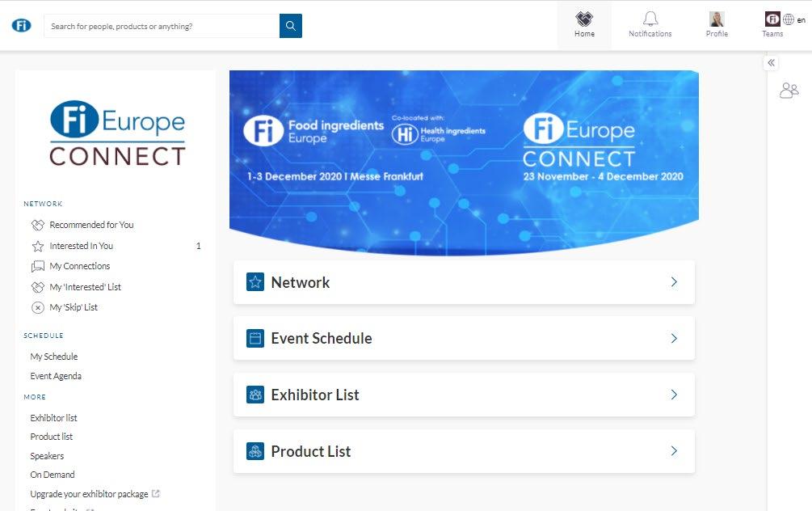Click the calendar icon on Event Schedule card
The height and width of the screenshot is (511, 812).
[255, 339]
